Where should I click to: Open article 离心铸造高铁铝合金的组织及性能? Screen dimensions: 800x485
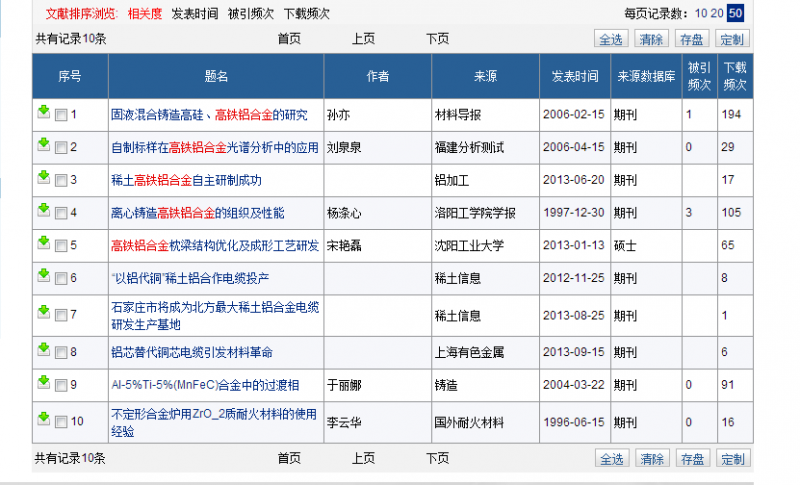pyautogui.click(x=197, y=213)
